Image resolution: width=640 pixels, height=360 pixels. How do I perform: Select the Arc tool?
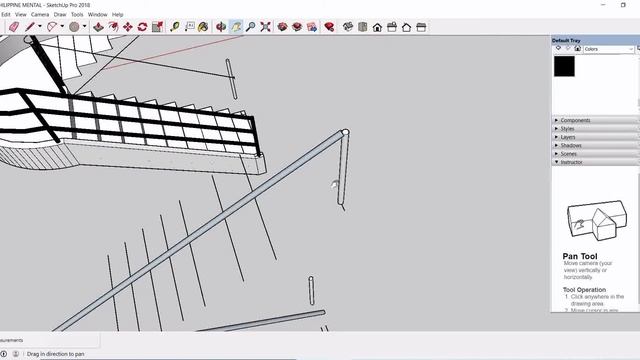click(52, 27)
